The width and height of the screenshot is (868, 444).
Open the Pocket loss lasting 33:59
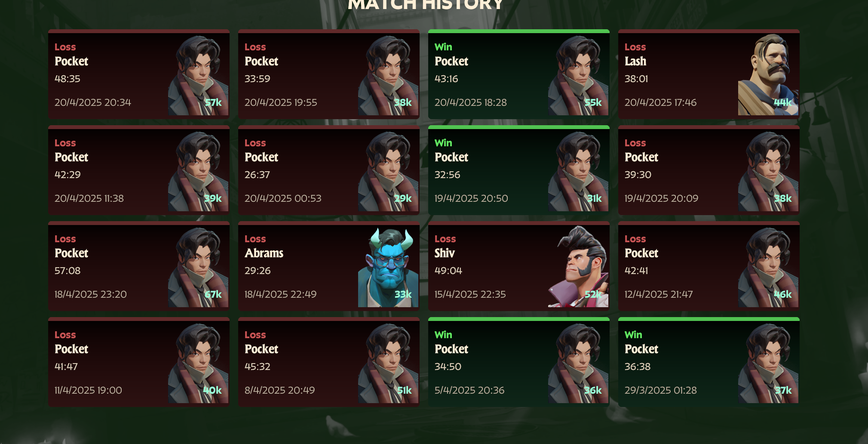[329, 74]
